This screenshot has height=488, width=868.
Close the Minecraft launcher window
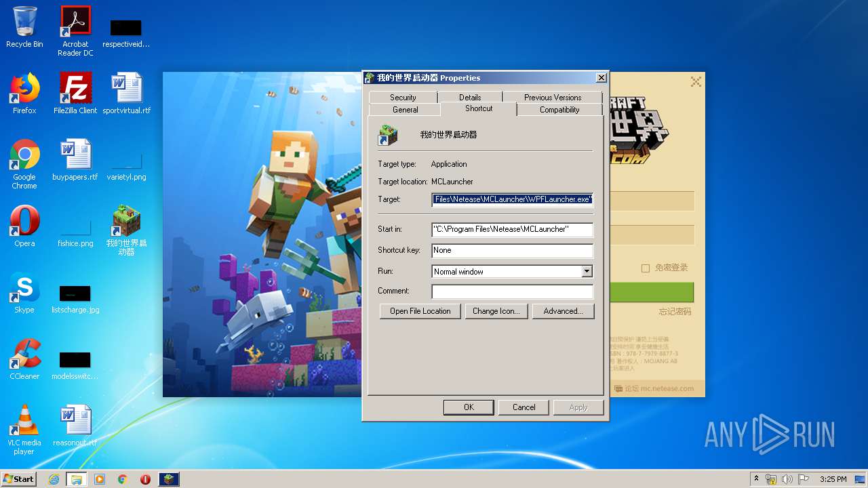coord(696,81)
